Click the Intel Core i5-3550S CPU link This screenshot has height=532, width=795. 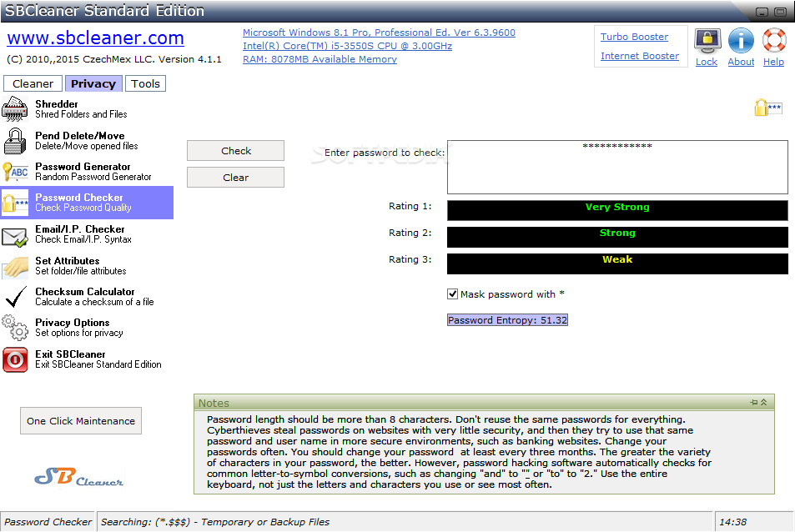[x=347, y=46]
